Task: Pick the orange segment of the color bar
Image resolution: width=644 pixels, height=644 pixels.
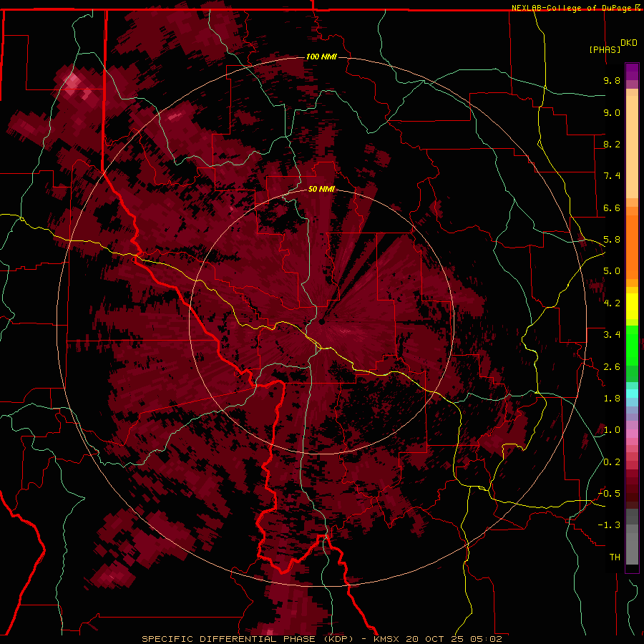Action: tap(632, 246)
